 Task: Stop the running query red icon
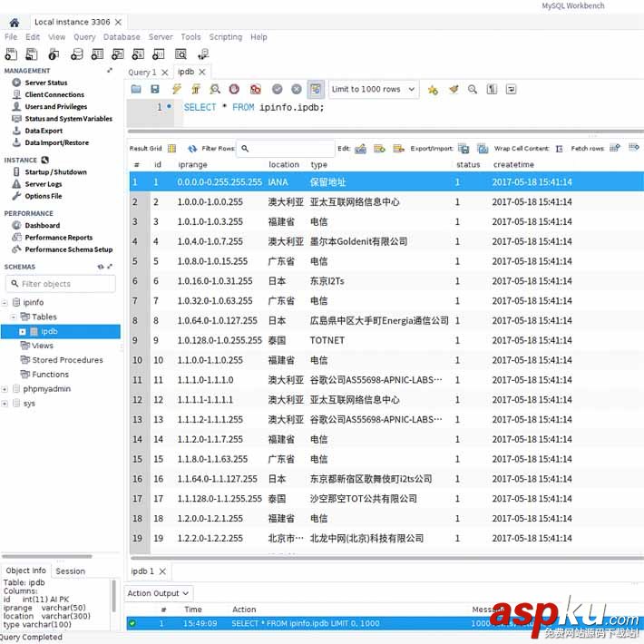click(234, 89)
